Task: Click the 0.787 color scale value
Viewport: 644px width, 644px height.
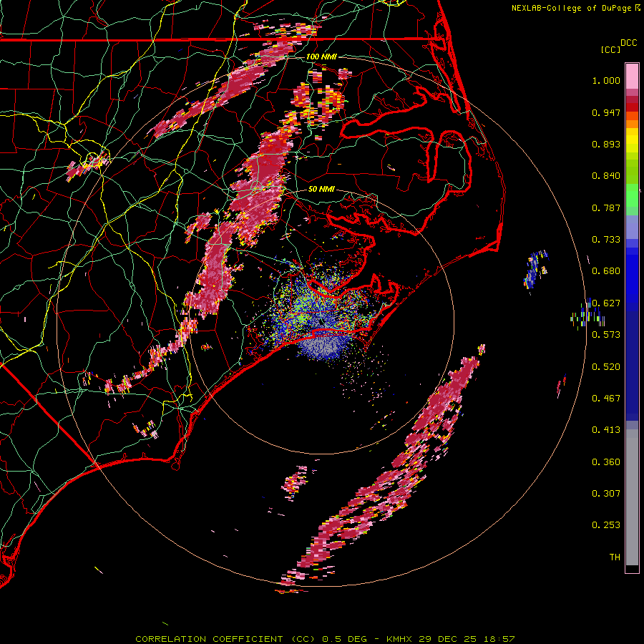Action: (606, 208)
